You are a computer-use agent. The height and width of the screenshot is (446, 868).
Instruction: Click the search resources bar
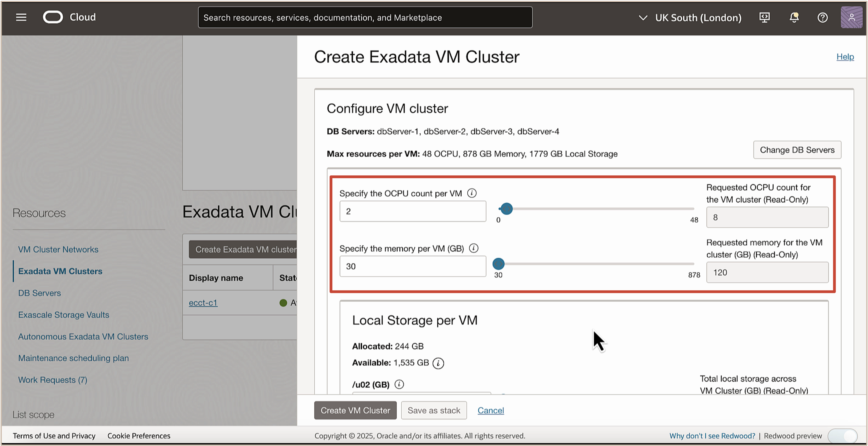[365, 18]
